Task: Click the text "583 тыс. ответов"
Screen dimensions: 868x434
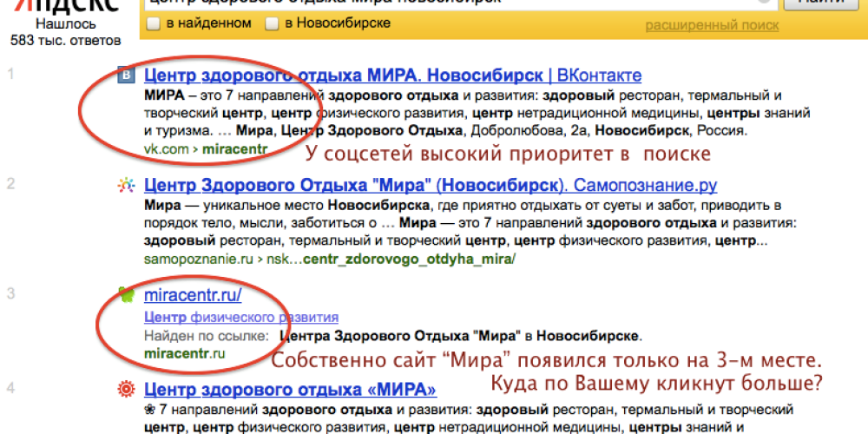Action: coord(65,41)
